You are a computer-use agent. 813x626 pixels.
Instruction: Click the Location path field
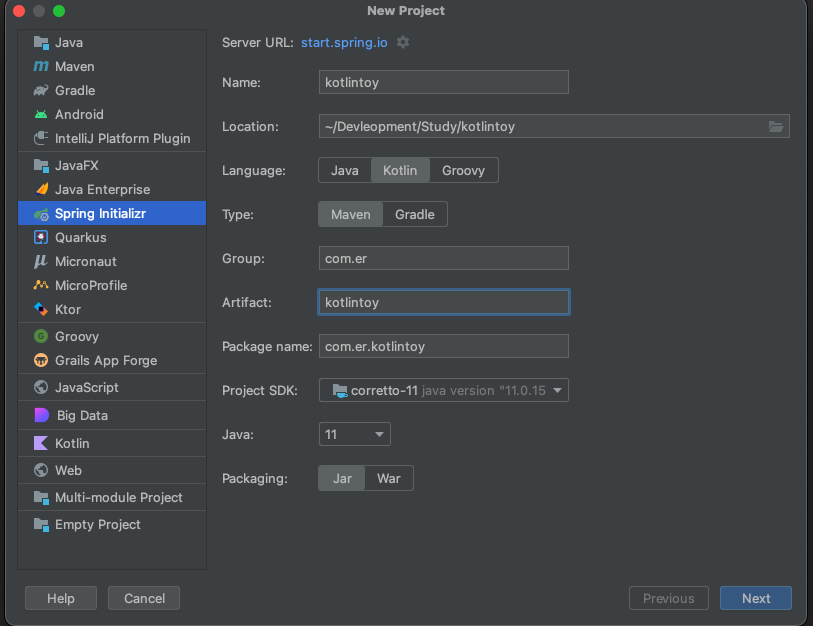[x=554, y=126]
